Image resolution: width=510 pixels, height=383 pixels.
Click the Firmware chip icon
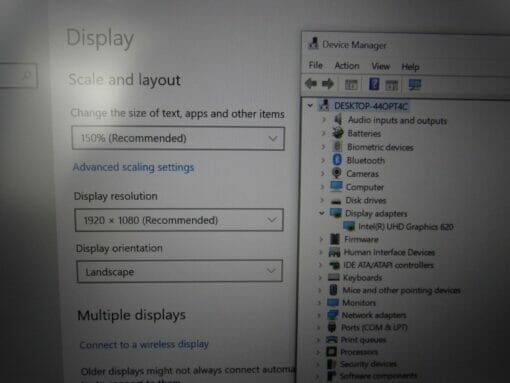[x=335, y=239]
